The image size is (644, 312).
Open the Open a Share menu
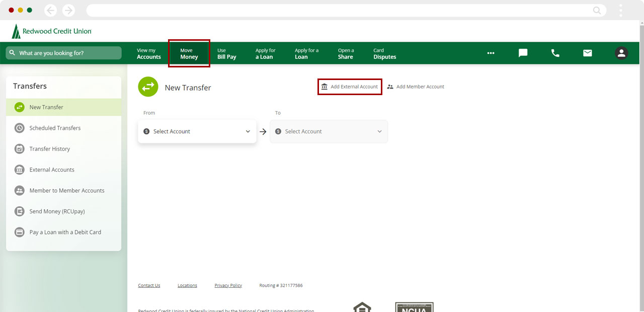coord(346,53)
